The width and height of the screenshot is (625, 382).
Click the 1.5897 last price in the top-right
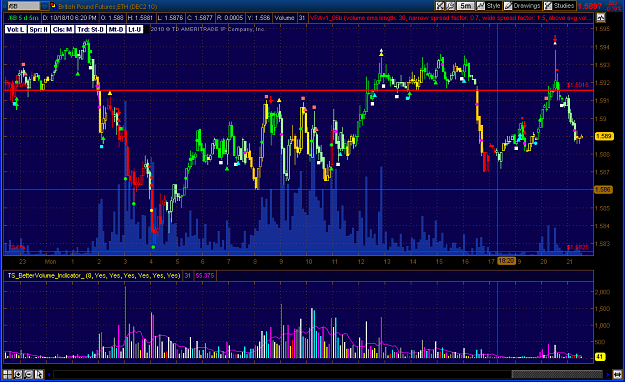[590, 6]
